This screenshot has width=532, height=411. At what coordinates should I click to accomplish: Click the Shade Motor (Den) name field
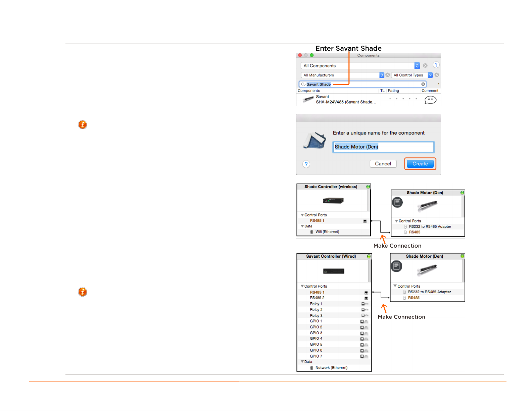point(383,147)
